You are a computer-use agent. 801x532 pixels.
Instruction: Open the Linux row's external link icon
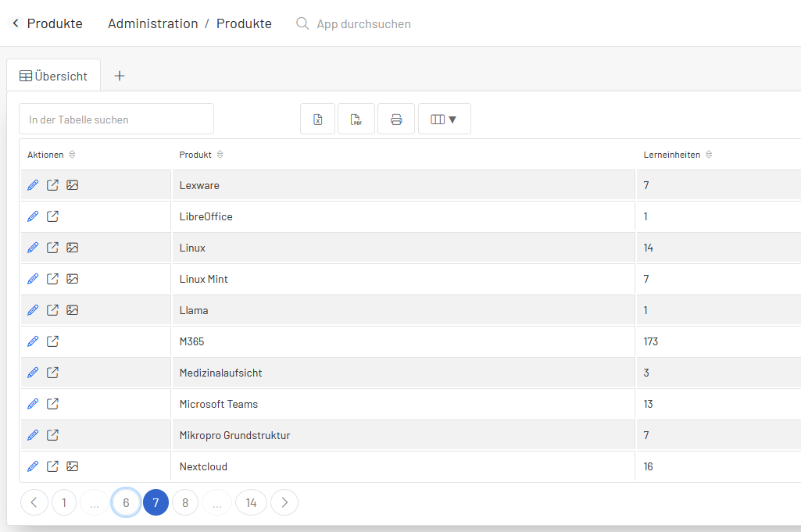click(52, 248)
